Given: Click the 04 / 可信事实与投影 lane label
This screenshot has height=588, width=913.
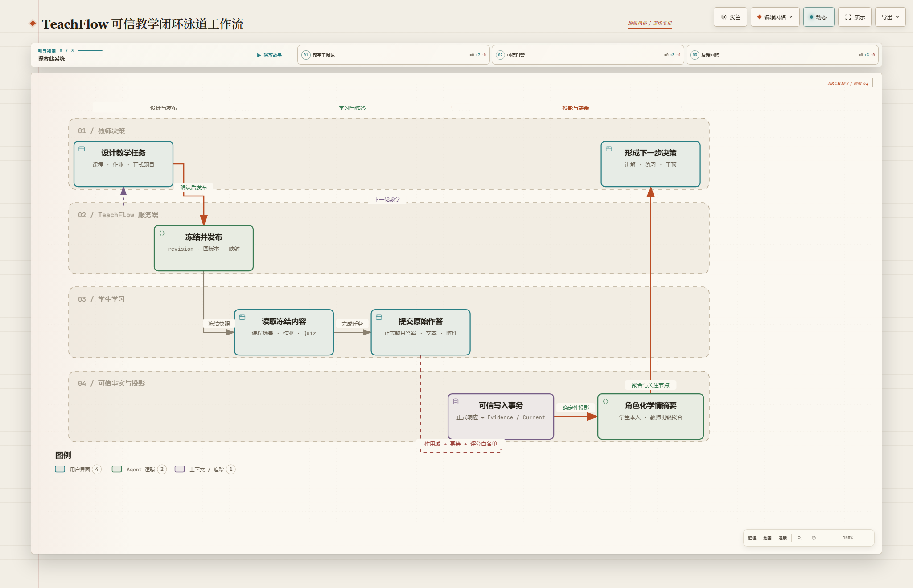Looking at the screenshot, I should (111, 384).
